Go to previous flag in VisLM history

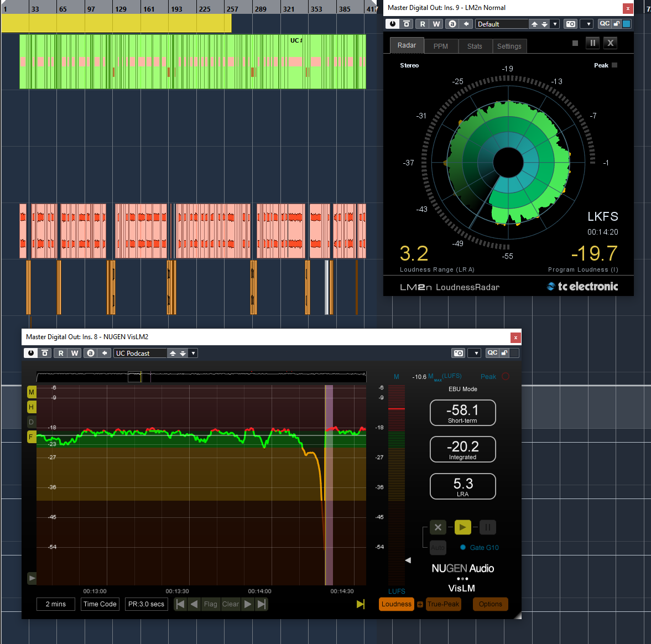[x=194, y=604]
